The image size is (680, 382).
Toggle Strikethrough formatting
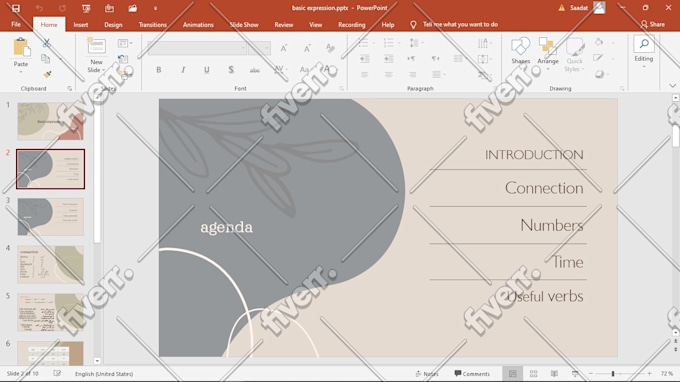pos(255,70)
